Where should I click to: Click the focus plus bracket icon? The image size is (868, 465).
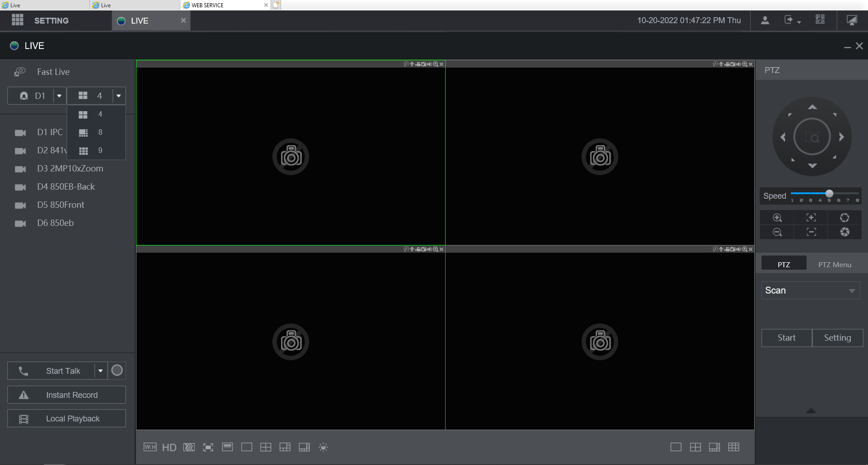(x=811, y=218)
